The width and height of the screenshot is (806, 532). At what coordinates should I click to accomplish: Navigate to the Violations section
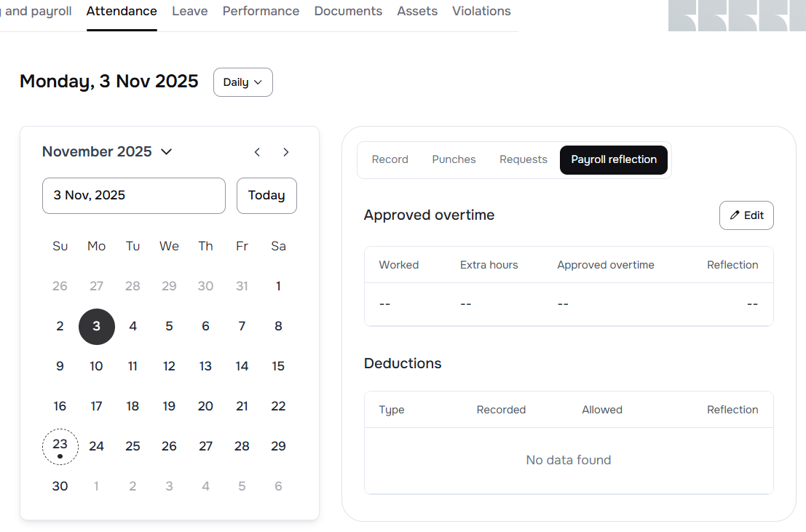[481, 11]
